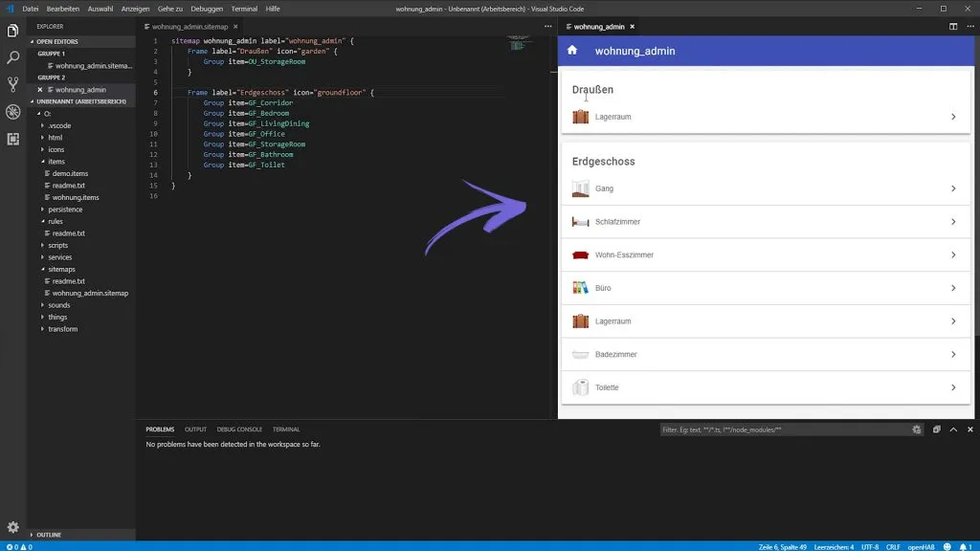Open the Bearbeiten menu
Viewport: 980px width, 551px height.
click(x=62, y=9)
